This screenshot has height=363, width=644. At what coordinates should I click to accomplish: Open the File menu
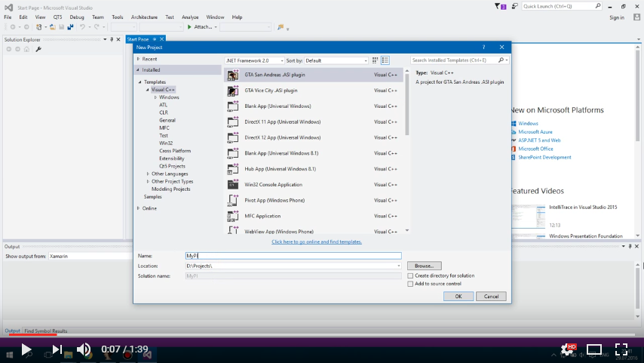pos(8,17)
